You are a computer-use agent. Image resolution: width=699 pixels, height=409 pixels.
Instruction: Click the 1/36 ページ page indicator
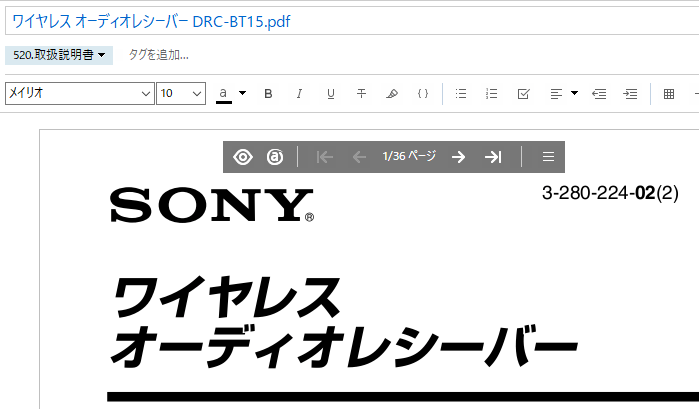click(x=409, y=156)
